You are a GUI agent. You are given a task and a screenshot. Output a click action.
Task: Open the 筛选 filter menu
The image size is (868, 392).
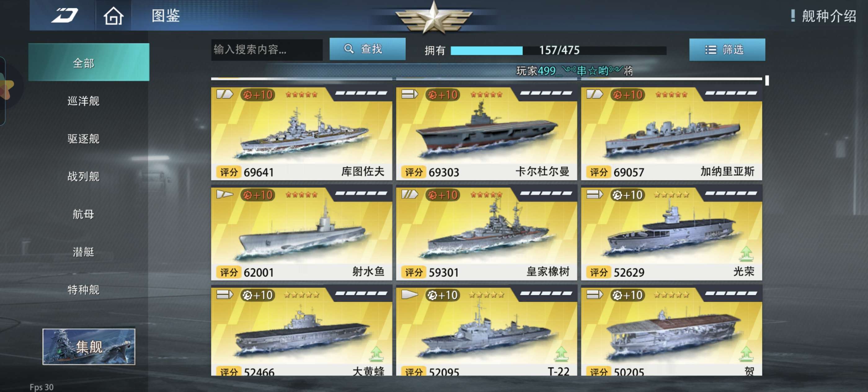tap(727, 50)
